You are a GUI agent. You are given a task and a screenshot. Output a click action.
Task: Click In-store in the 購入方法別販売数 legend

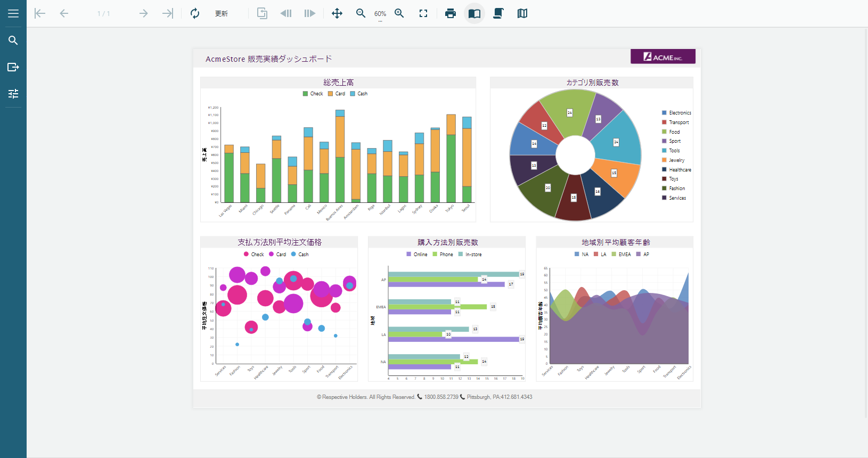point(473,255)
